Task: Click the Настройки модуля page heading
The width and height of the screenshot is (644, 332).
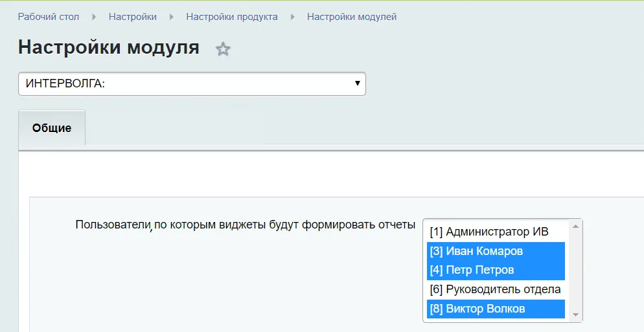Action: [109, 47]
